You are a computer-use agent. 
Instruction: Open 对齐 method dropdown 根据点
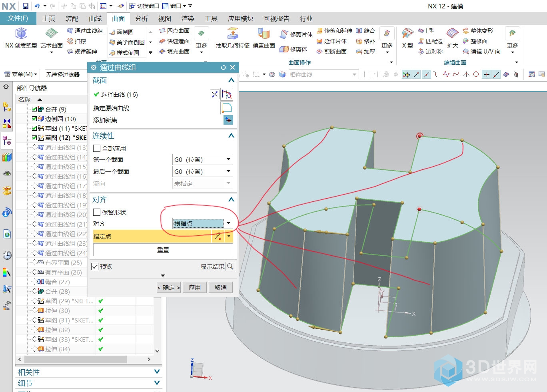pos(202,223)
